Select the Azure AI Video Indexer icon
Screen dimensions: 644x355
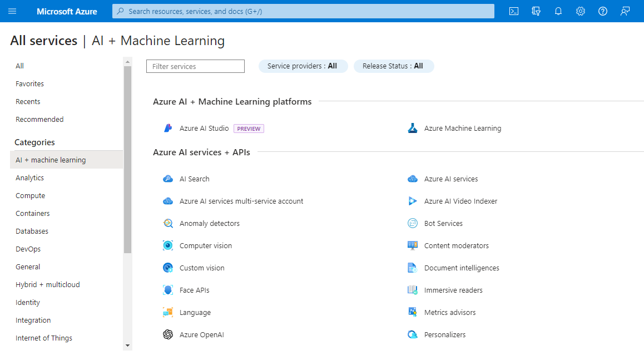coord(412,201)
